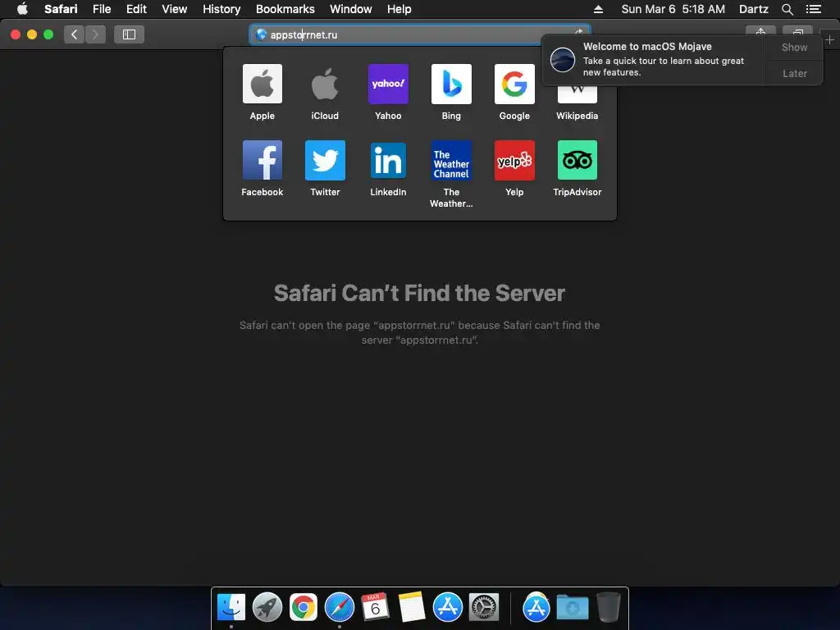The width and height of the screenshot is (840, 630).
Task: Toggle the Safari sidebar button
Action: pyautogui.click(x=129, y=34)
